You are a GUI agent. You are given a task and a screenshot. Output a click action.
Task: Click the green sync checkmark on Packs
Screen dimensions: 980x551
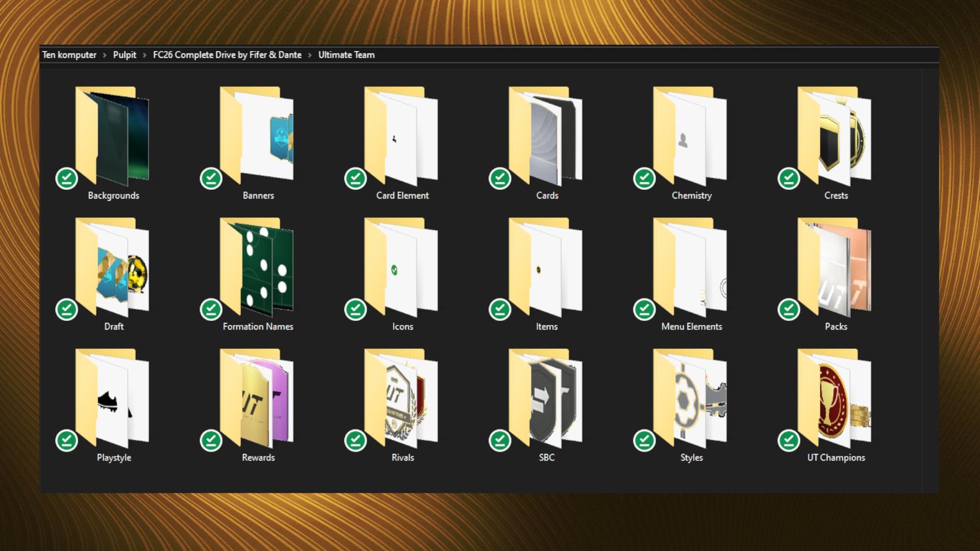789,309
